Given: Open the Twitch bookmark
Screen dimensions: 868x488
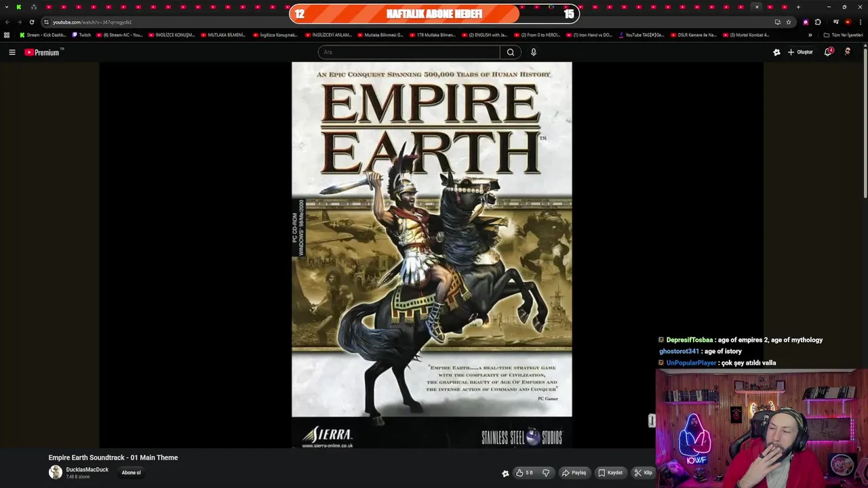Looking at the screenshot, I should pos(81,35).
